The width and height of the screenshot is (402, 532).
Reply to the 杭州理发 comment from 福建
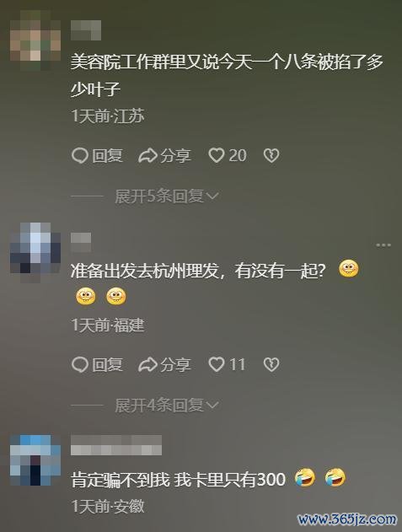coord(98,365)
